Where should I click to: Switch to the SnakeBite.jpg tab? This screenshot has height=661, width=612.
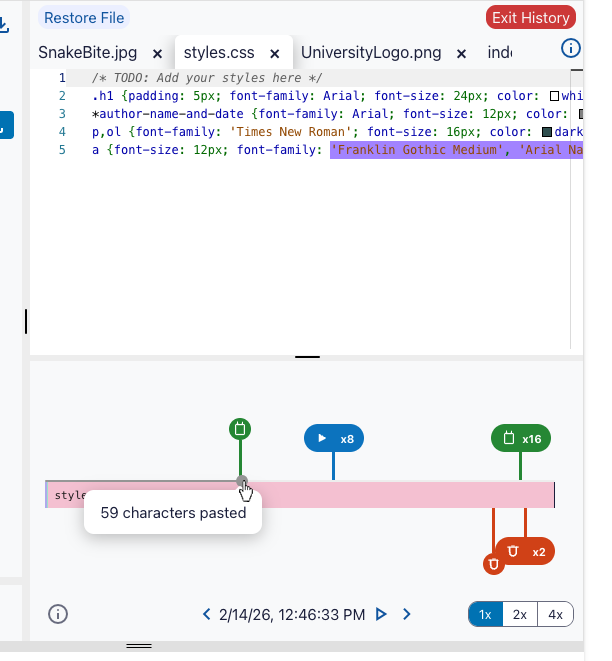click(88, 53)
